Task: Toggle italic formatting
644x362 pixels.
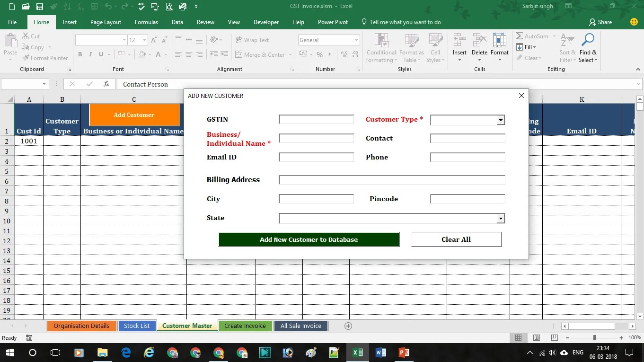Action: [90, 54]
